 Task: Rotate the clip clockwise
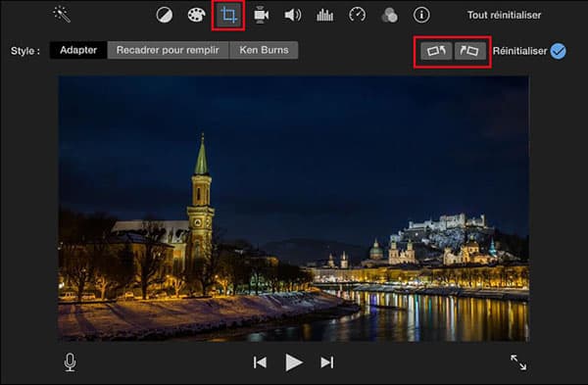tap(469, 51)
